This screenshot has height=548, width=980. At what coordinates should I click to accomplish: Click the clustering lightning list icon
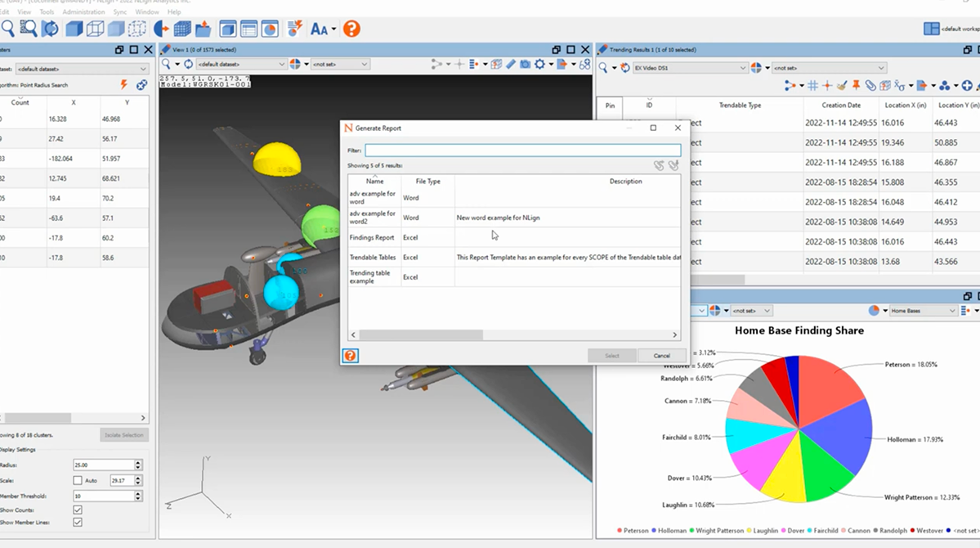[294, 28]
